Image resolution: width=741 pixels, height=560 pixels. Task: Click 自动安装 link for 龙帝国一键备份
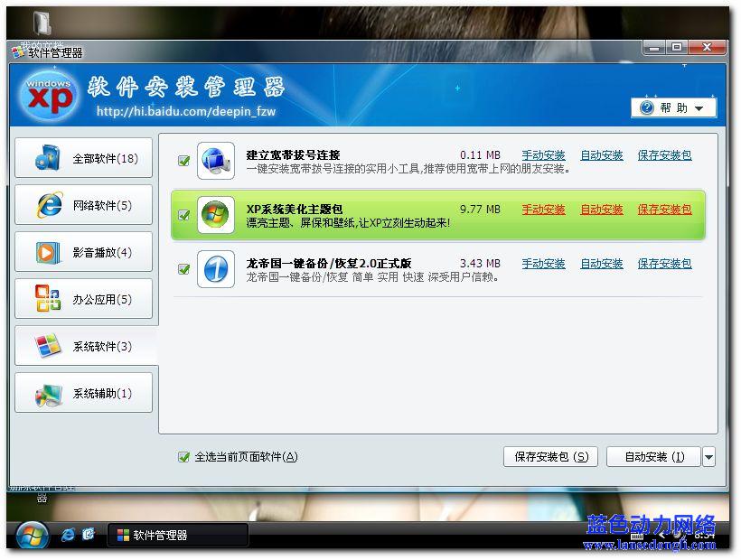(x=602, y=264)
